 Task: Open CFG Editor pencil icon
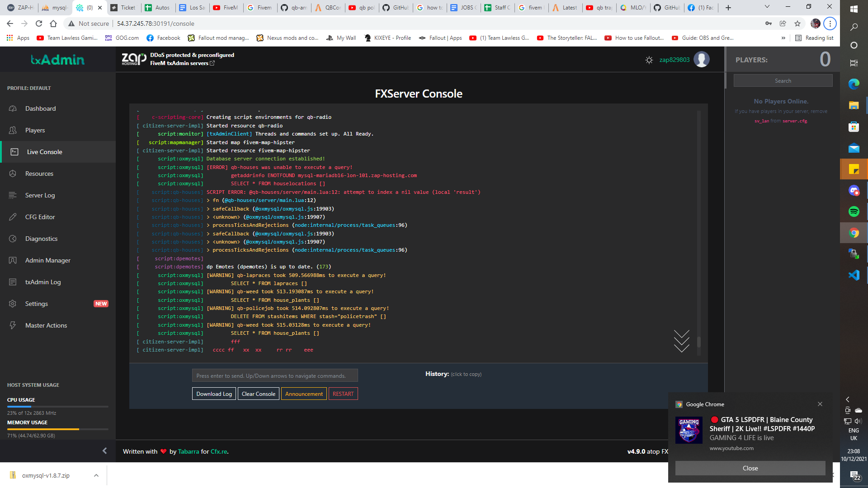pyautogui.click(x=13, y=217)
